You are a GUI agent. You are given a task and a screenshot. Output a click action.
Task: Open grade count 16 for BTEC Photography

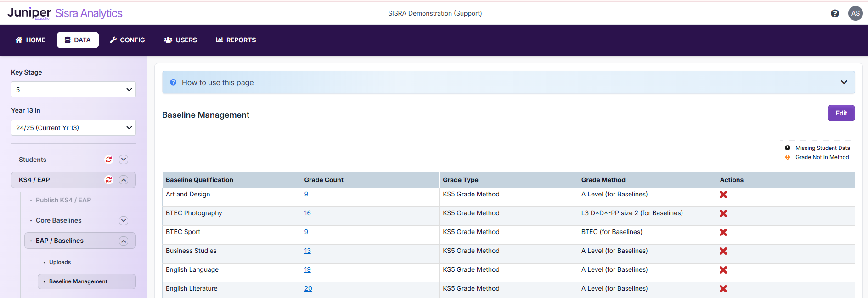coord(307,213)
